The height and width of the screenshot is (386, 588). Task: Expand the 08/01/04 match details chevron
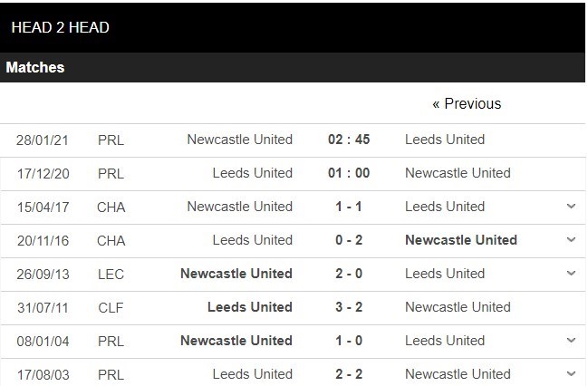pyautogui.click(x=571, y=341)
